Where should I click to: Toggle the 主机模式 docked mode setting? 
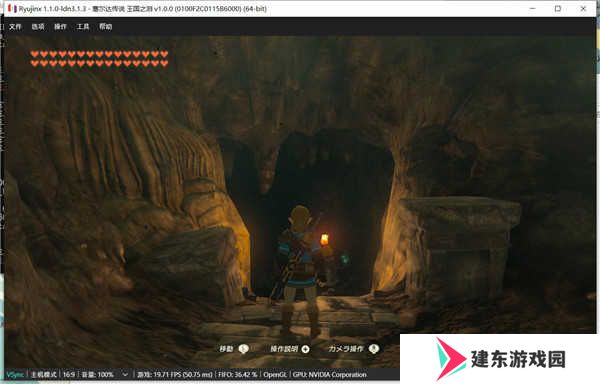pos(44,374)
